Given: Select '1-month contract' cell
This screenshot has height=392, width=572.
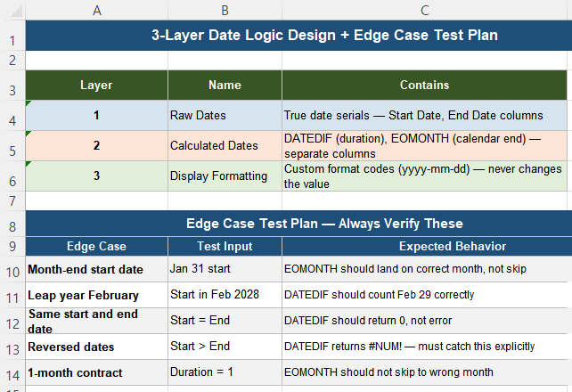Looking at the screenshot, I should tap(97, 372).
